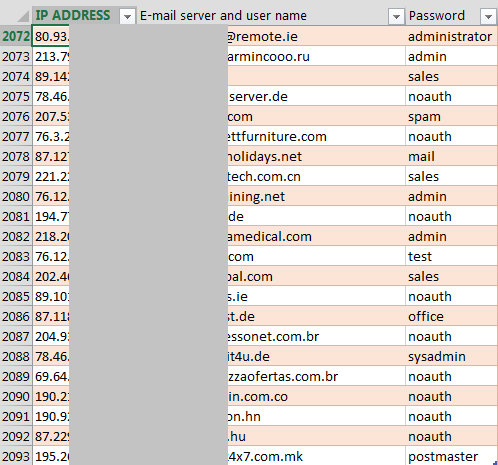The width and height of the screenshot is (498, 465).
Task: Open the E-mail server column filter dropdown
Action: (396, 16)
